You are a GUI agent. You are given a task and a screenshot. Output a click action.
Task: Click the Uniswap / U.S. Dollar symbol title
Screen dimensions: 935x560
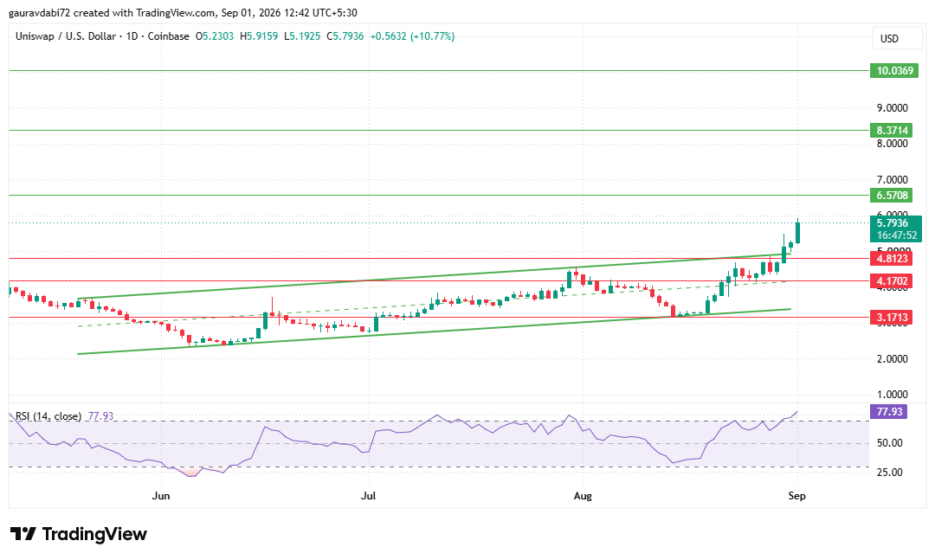tap(66, 36)
